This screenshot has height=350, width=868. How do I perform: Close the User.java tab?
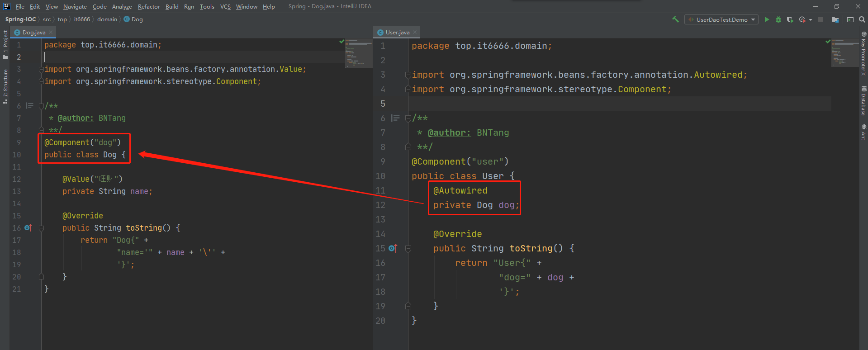pyautogui.click(x=415, y=32)
